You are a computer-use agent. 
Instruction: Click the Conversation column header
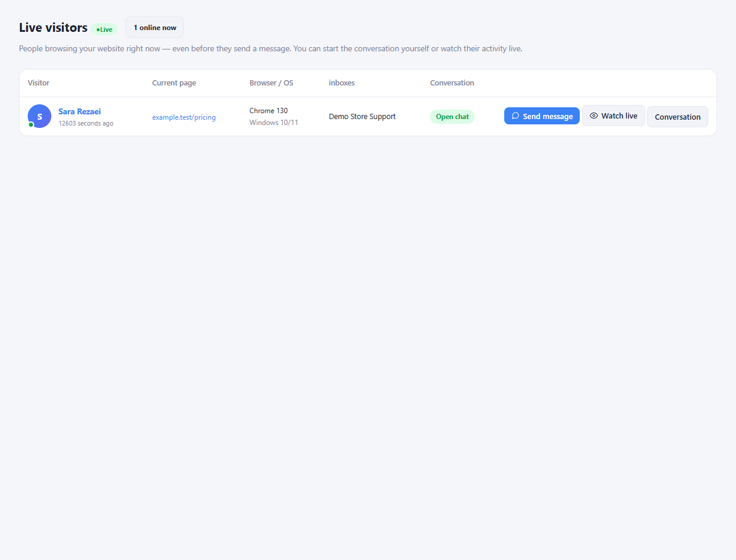[452, 83]
